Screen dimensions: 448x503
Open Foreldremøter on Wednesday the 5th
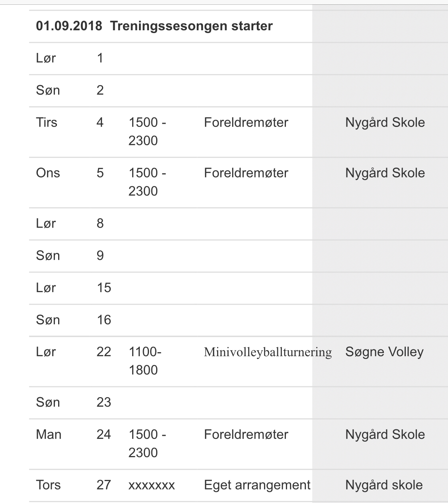pos(246,173)
